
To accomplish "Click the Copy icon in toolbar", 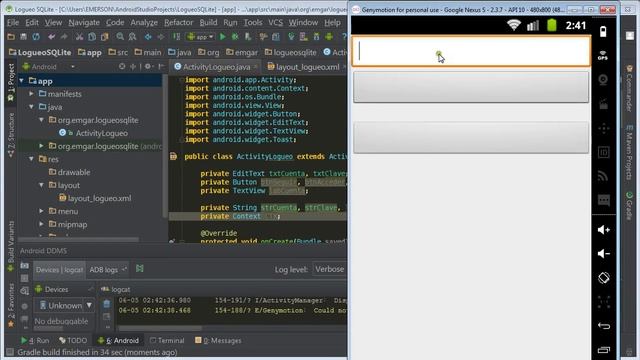I will point(92,37).
